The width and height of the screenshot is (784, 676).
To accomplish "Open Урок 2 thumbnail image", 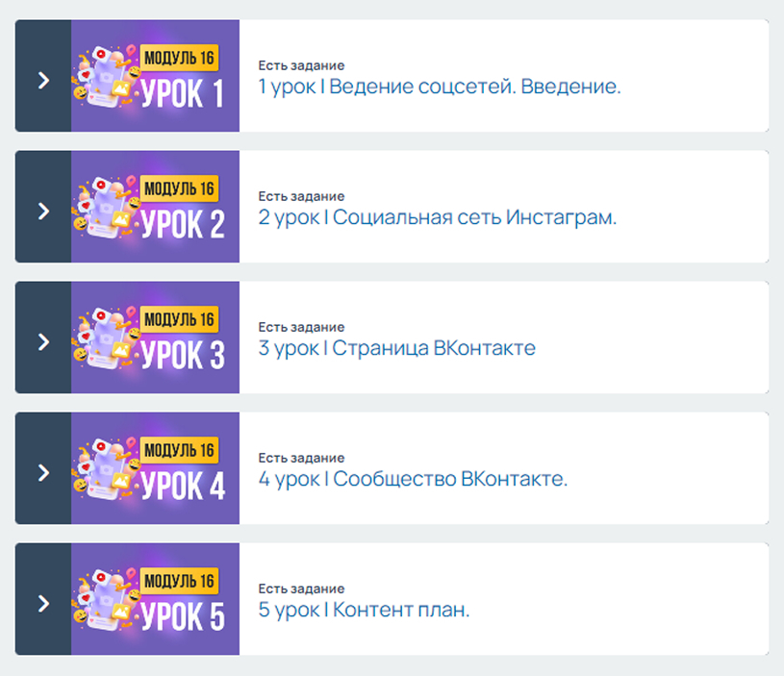I will (155, 207).
